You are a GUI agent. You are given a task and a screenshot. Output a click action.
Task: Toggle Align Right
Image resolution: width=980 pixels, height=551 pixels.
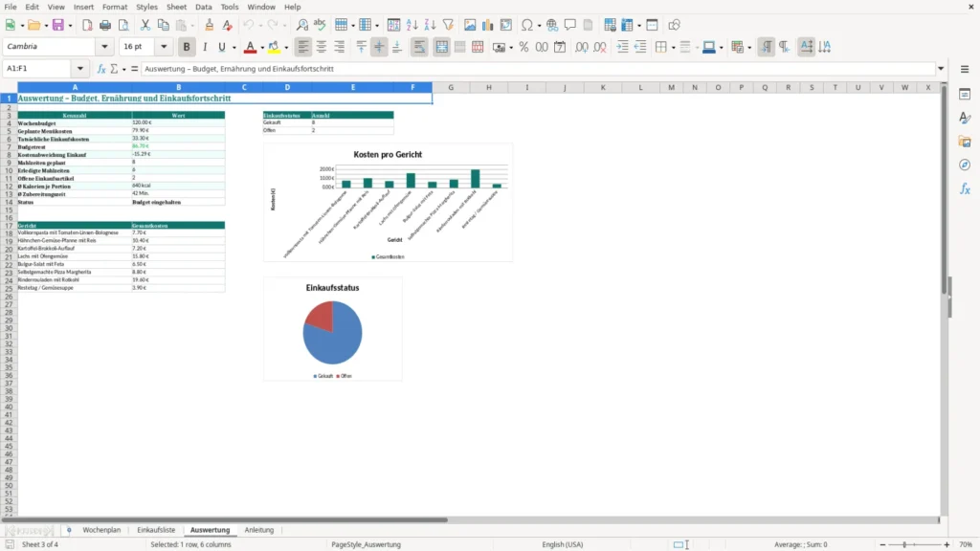[x=340, y=47]
